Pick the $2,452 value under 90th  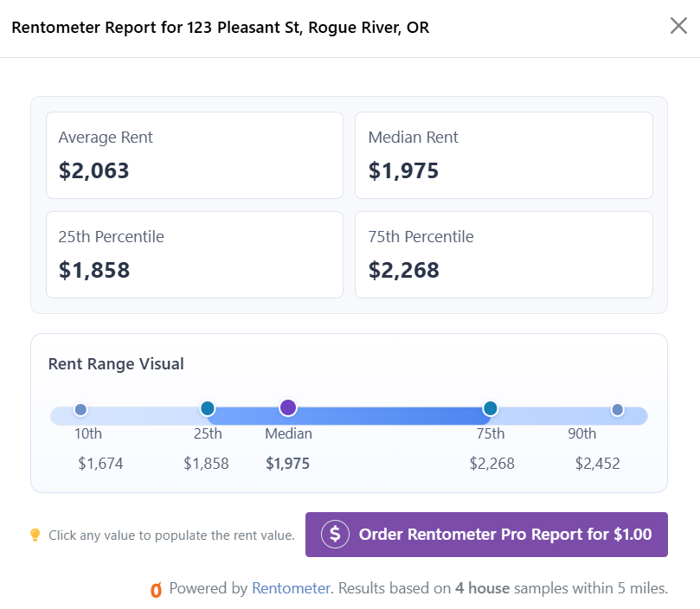click(x=598, y=464)
